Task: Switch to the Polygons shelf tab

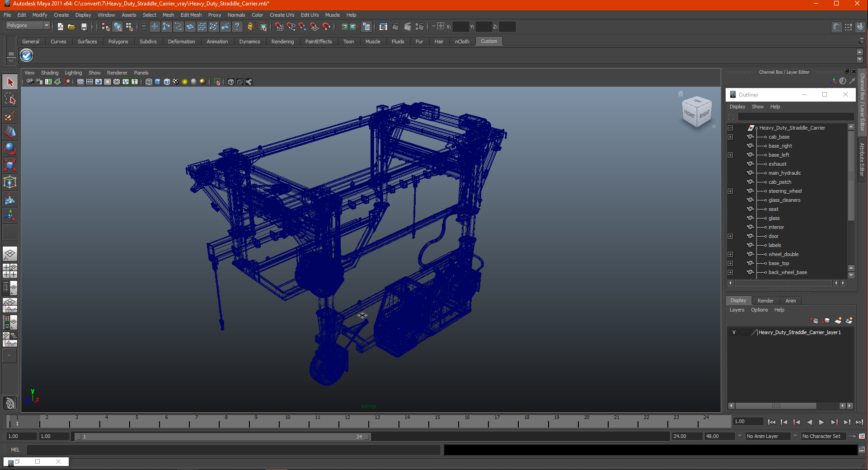Action: 118,42
